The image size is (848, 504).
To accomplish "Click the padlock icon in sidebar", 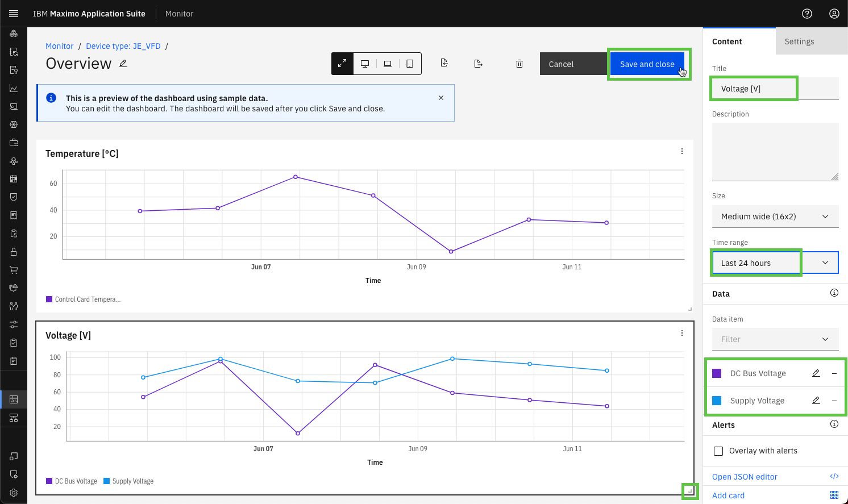I will click(14, 252).
